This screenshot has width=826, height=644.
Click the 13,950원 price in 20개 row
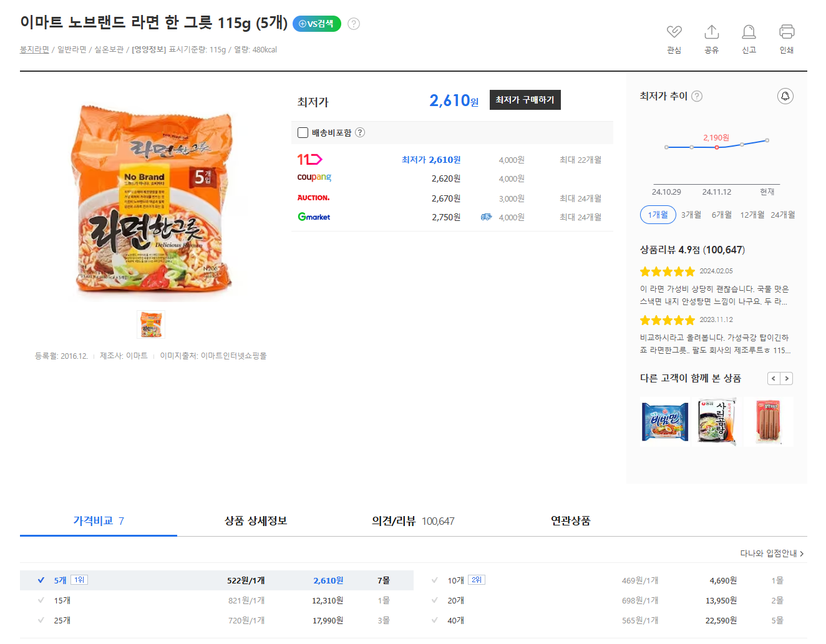point(721,600)
